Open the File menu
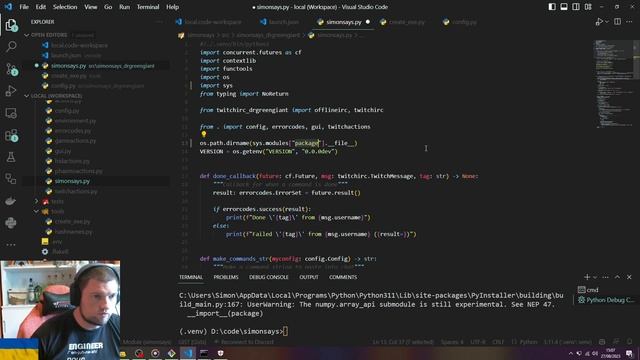 24,7
